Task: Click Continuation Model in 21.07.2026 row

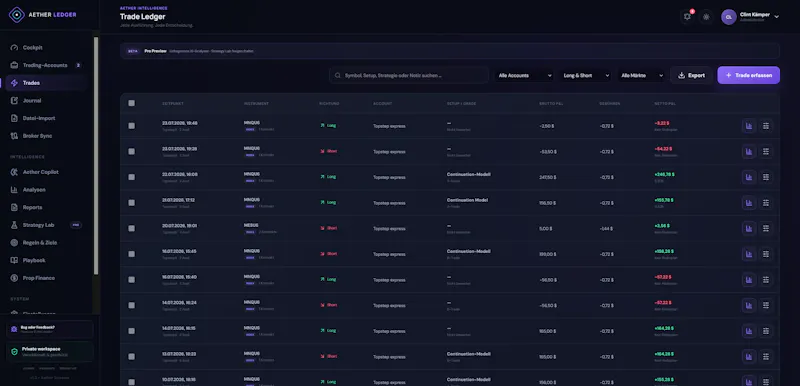Action: (467, 200)
